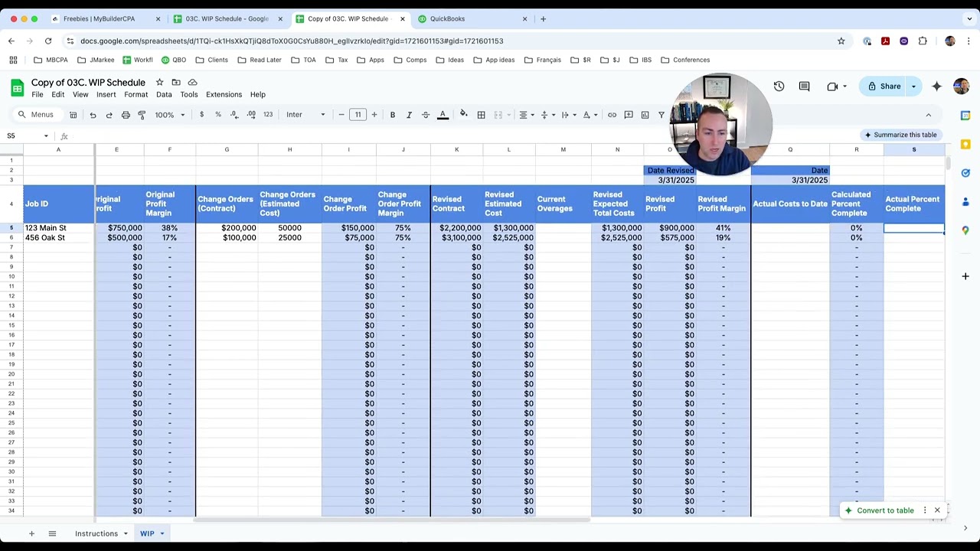
Task: Click the Redo arrow in the toolbar
Action: [109, 115]
